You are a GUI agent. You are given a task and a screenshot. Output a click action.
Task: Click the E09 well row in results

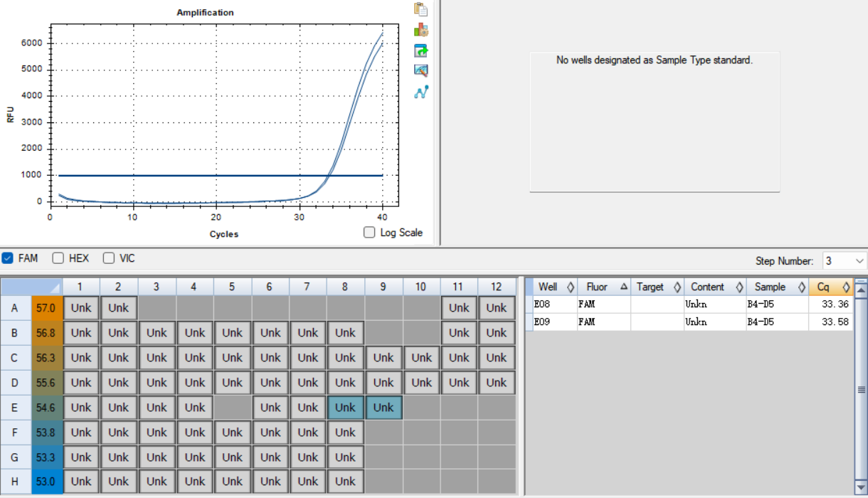tap(689, 322)
